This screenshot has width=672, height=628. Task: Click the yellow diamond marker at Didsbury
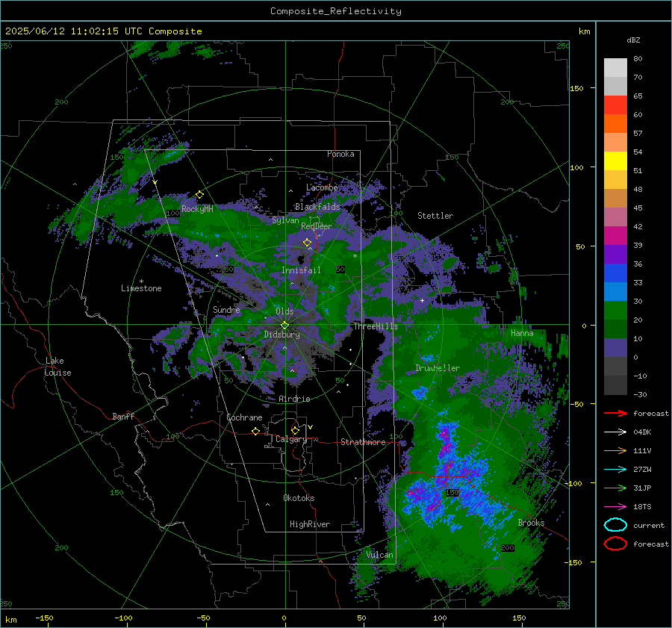click(x=284, y=326)
